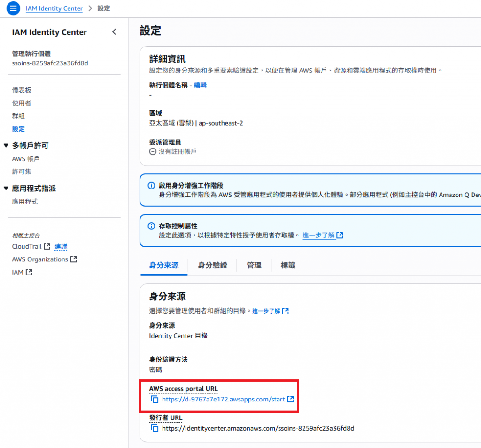The width and height of the screenshot is (481, 448).
Task: Open IAM related console link
Action: [x=18, y=272]
